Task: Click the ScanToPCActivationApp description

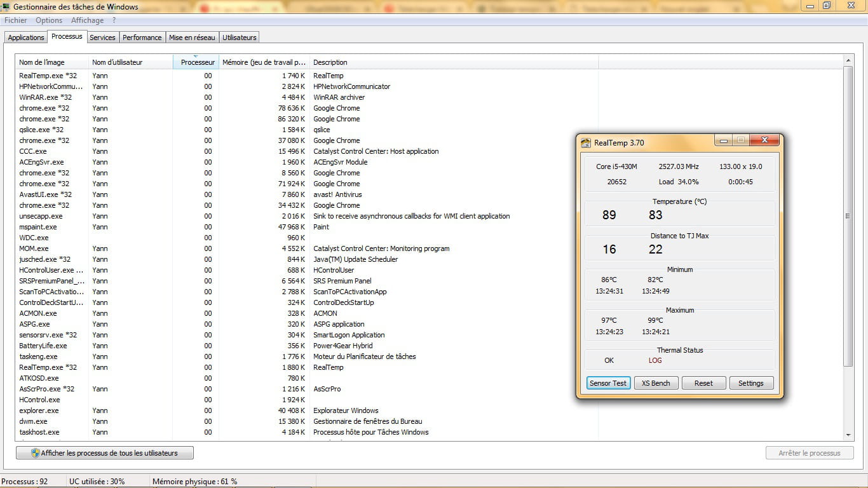Action: [350, 292]
